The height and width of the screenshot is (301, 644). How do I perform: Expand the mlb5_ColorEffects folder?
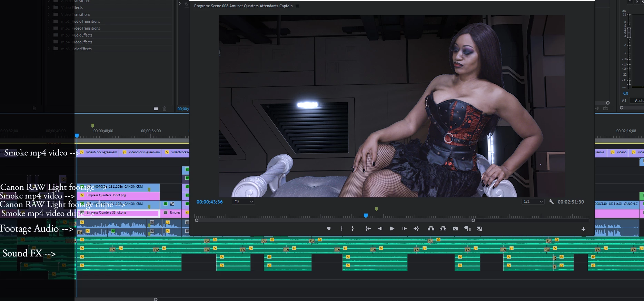(x=49, y=49)
